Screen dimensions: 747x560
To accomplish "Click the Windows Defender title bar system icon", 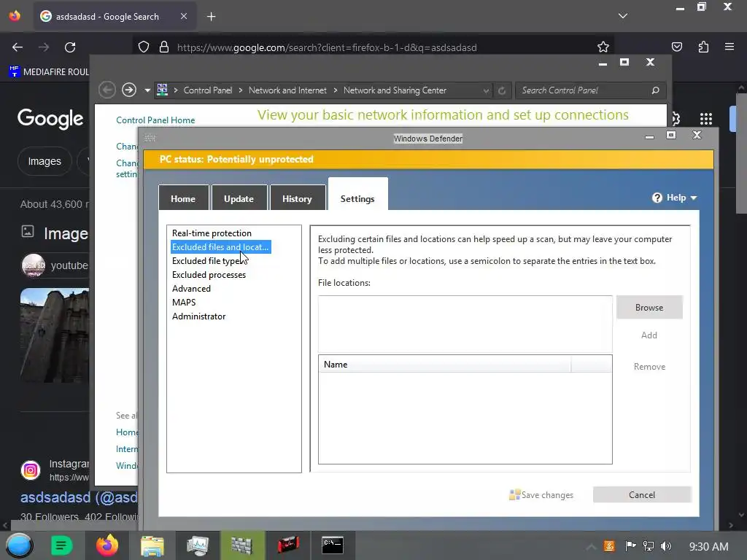I will coord(150,138).
